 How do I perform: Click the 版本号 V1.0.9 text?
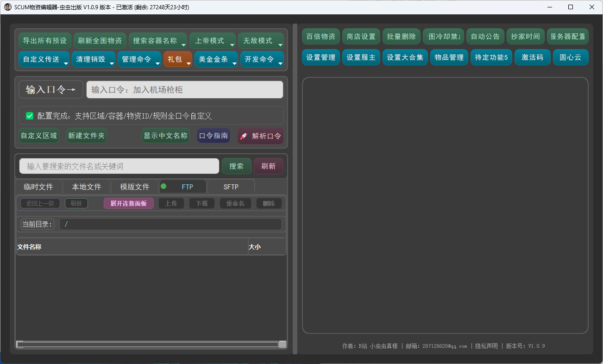(525, 346)
